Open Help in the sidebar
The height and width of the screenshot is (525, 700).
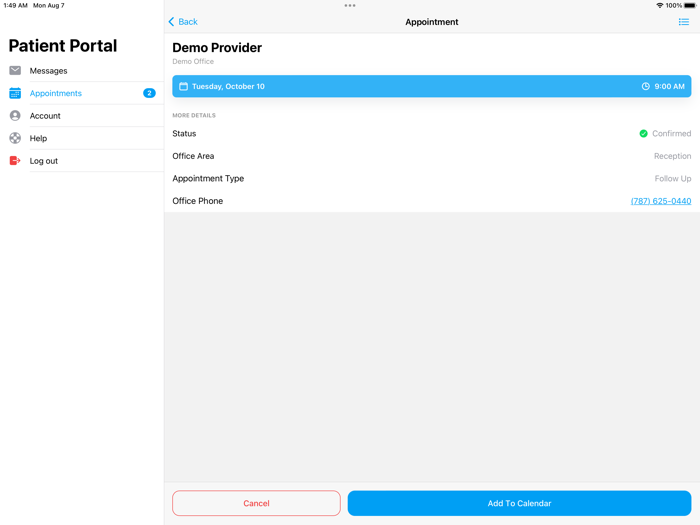(x=82, y=138)
